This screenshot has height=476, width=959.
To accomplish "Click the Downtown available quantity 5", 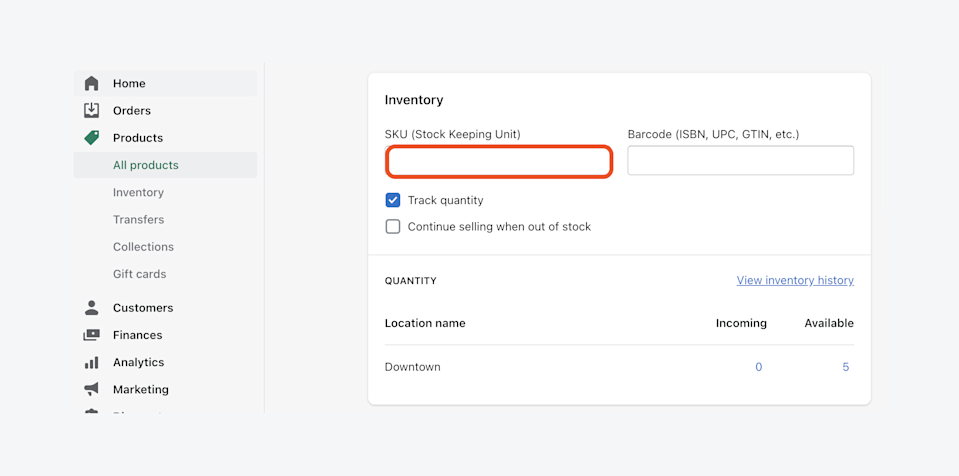I will tap(846, 367).
